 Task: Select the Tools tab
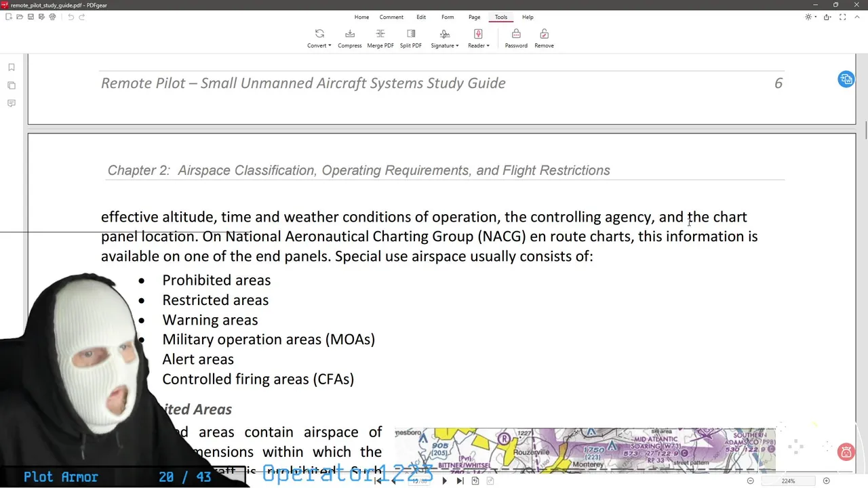coord(500,17)
